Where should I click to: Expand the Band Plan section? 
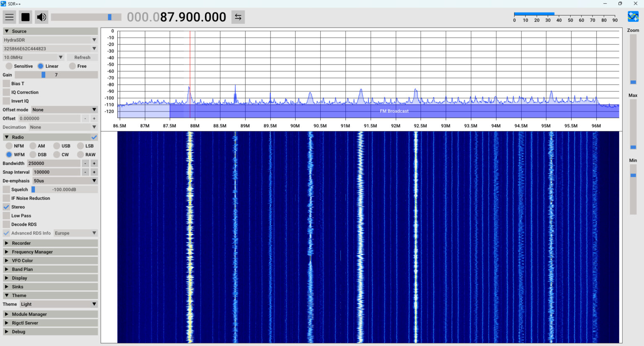pyautogui.click(x=50, y=269)
